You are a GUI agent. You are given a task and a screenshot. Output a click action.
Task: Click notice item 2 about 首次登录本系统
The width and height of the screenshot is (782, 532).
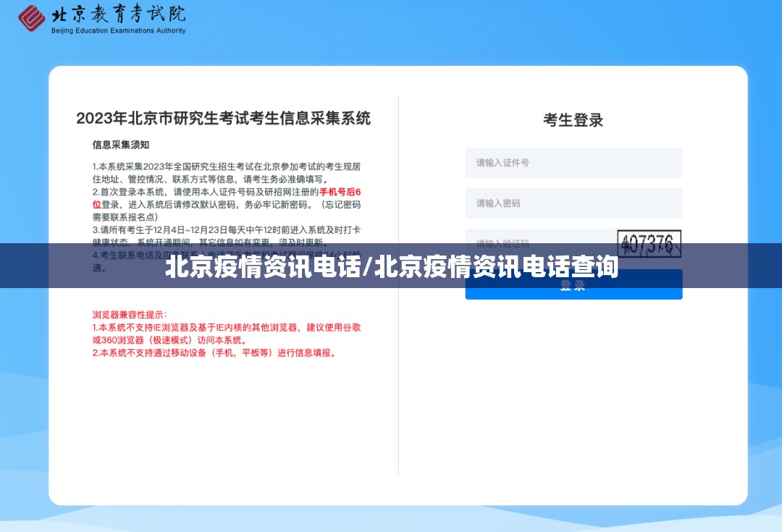(x=226, y=204)
